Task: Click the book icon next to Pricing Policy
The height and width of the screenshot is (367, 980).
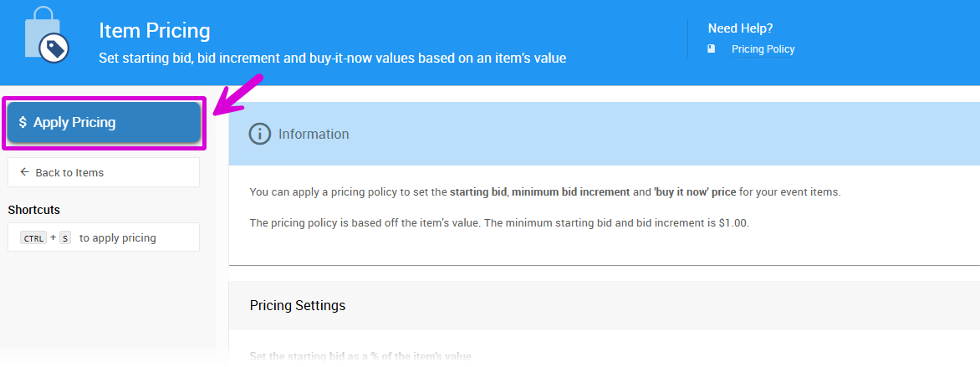Action: point(712,49)
